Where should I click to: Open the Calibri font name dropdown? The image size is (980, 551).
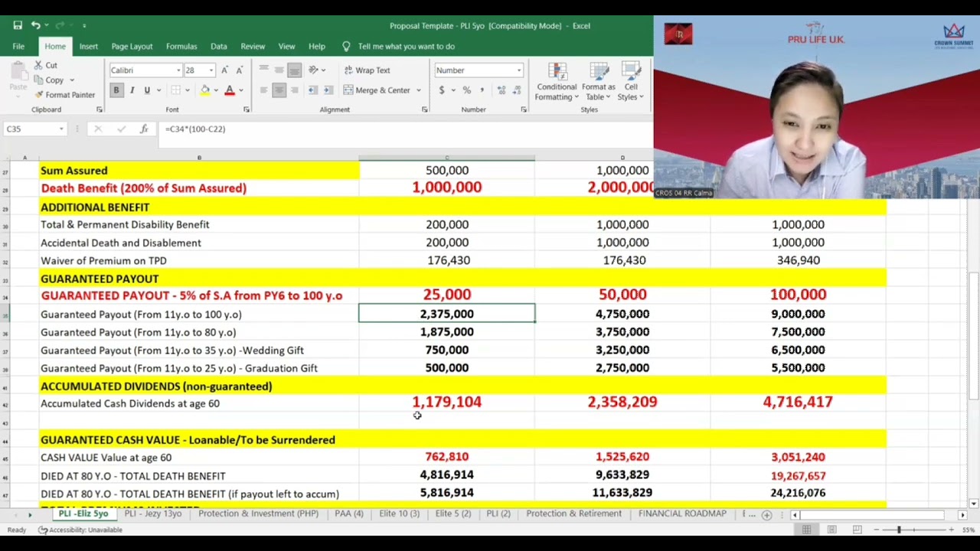point(178,70)
